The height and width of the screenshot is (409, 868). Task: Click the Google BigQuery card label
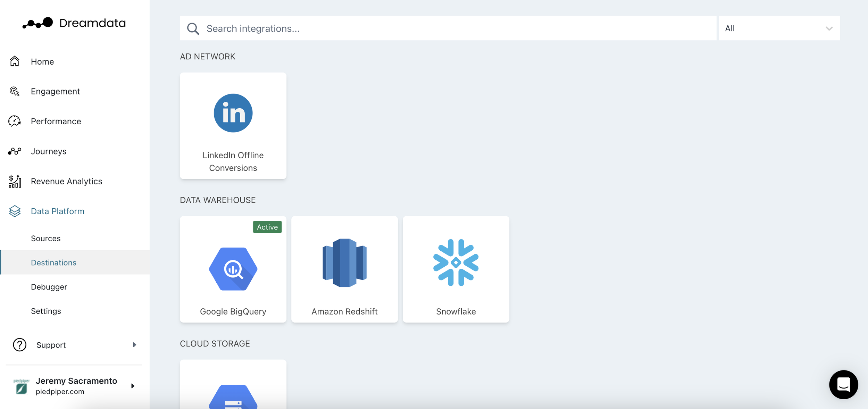point(233,311)
